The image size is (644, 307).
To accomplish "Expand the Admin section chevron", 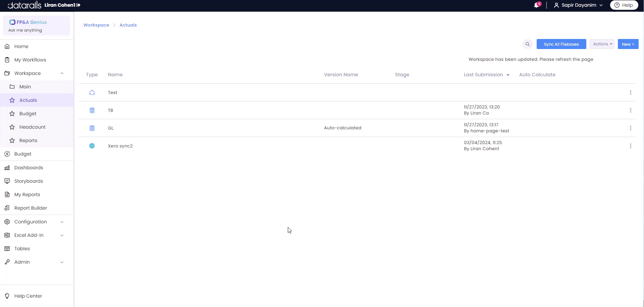I will click(x=62, y=262).
